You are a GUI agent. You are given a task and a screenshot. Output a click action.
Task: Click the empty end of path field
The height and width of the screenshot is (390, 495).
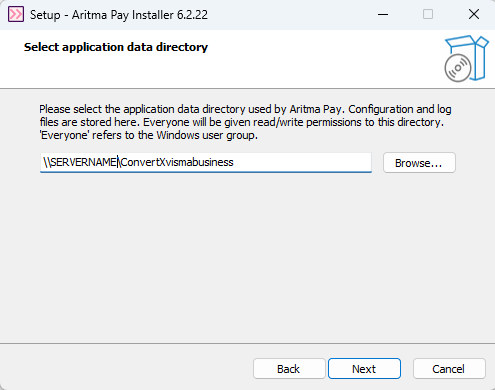tap(302, 162)
